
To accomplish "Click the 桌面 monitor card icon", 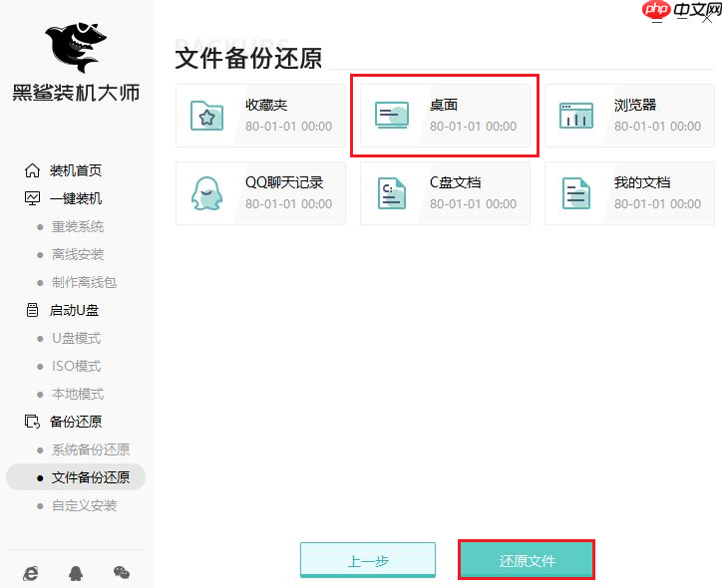I will click(x=392, y=116).
